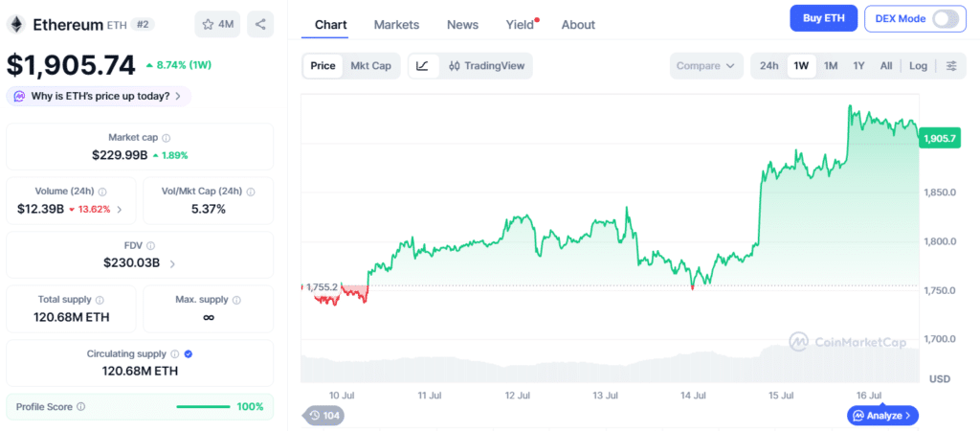980x431 pixels.
Task: Select the 24h time range
Action: 768,66
